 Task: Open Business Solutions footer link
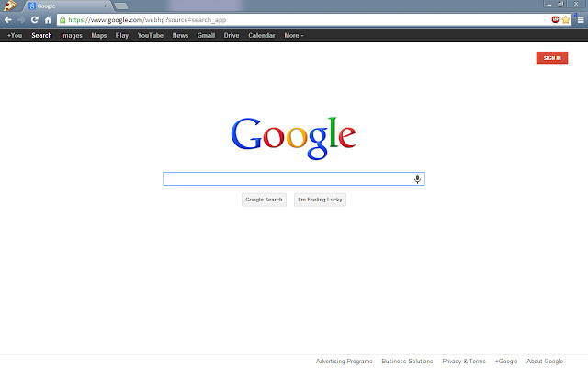[x=407, y=362]
